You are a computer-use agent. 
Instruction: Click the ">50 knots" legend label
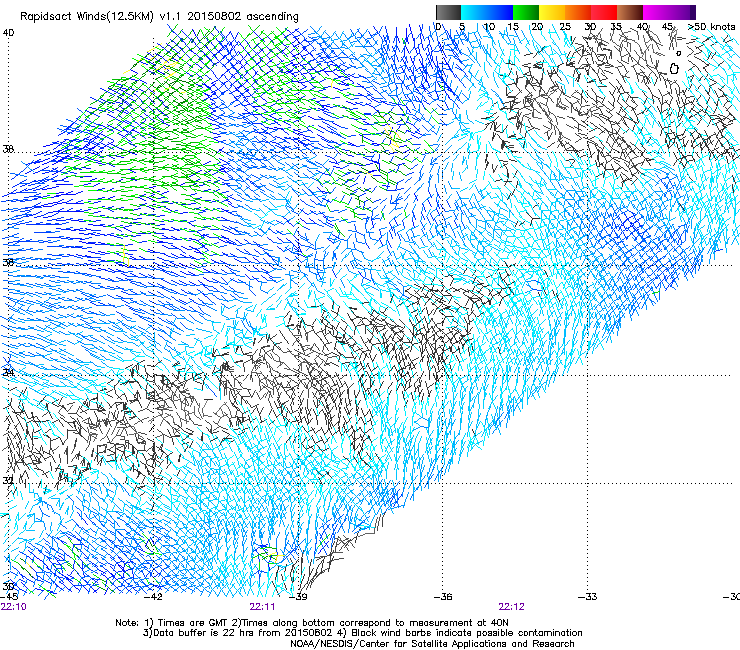click(712, 27)
